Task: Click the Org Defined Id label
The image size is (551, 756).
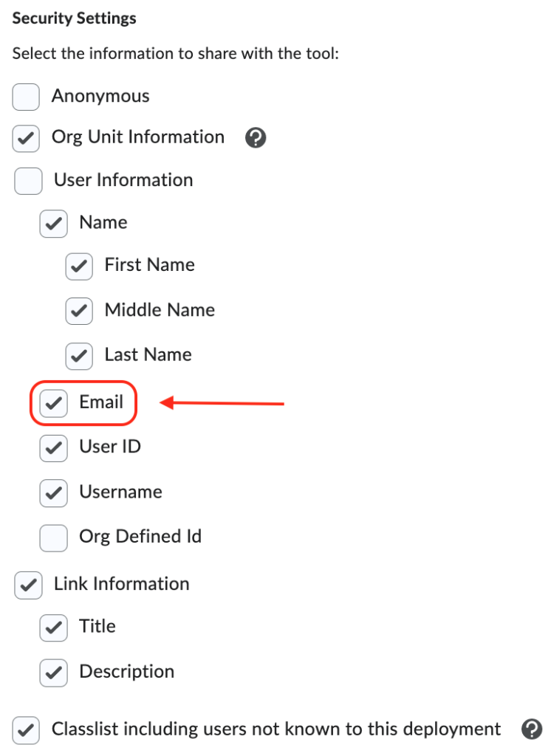Action: 140,537
